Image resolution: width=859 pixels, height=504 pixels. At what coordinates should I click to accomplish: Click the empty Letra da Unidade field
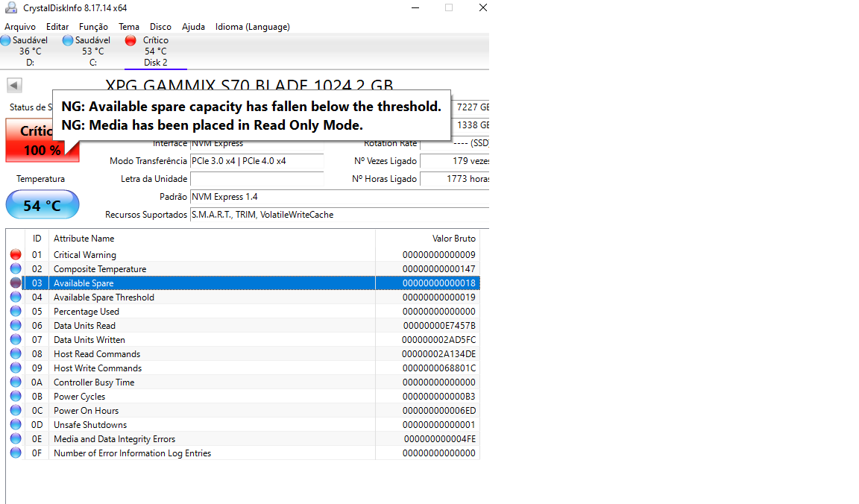257,179
